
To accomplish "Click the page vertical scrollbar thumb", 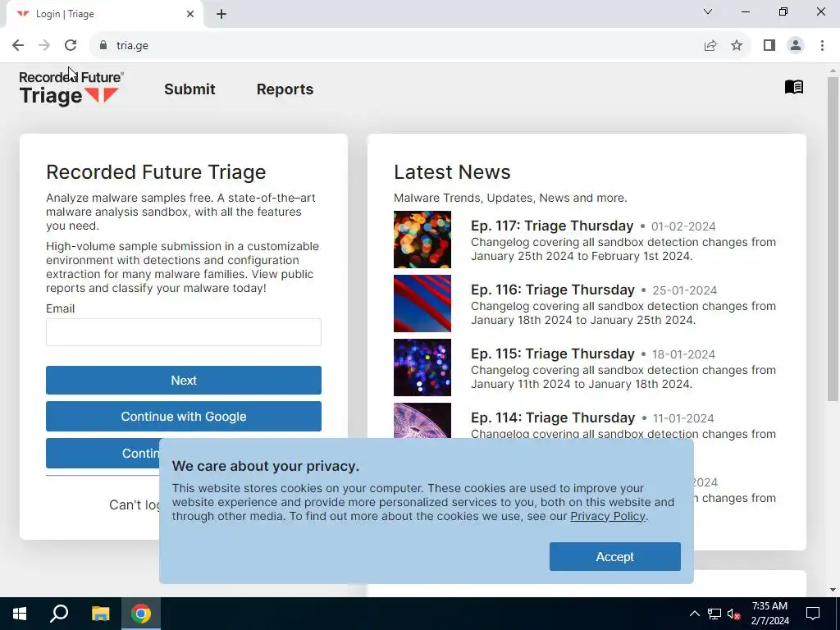I will click(x=833, y=239).
